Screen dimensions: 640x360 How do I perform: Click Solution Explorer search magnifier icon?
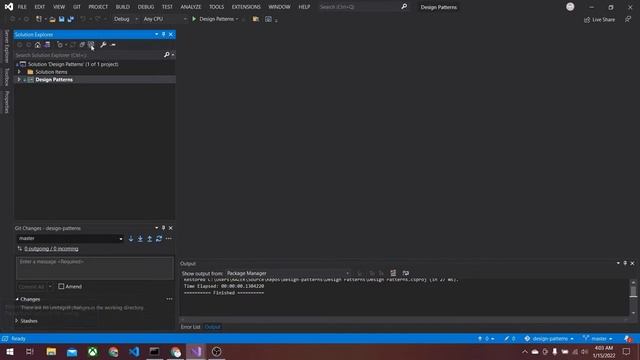166,55
